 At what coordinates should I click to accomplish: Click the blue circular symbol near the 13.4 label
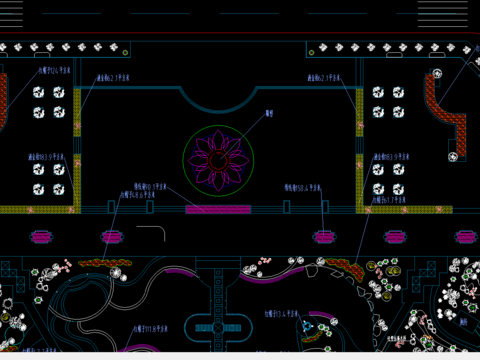click(x=307, y=326)
